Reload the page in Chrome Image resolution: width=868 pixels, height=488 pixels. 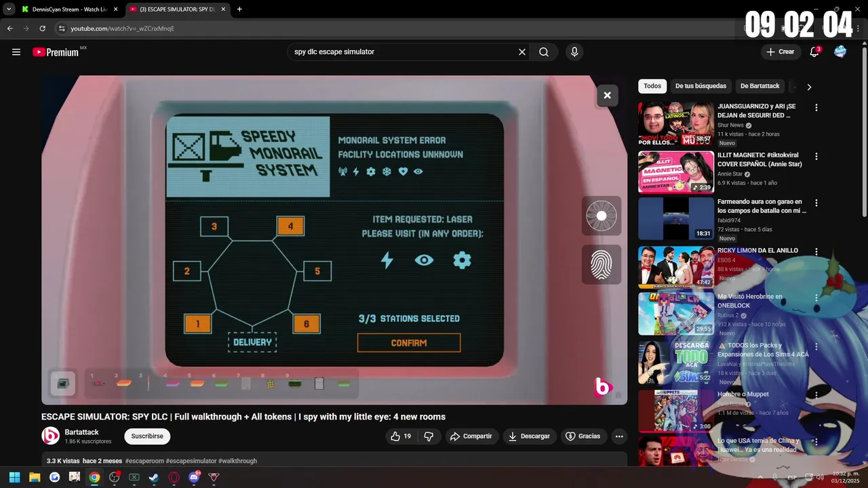pyautogui.click(x=42, y=28)
